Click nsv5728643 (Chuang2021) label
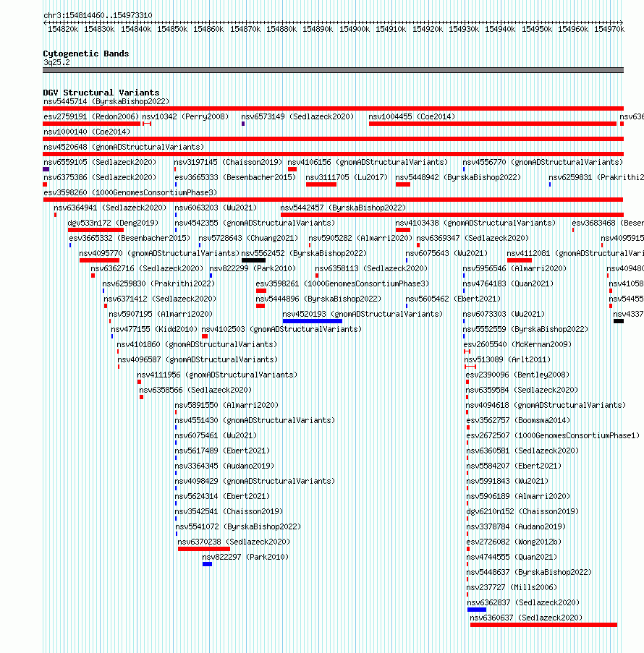The width and height of the screenshot is (644, 653). (248, 238)
